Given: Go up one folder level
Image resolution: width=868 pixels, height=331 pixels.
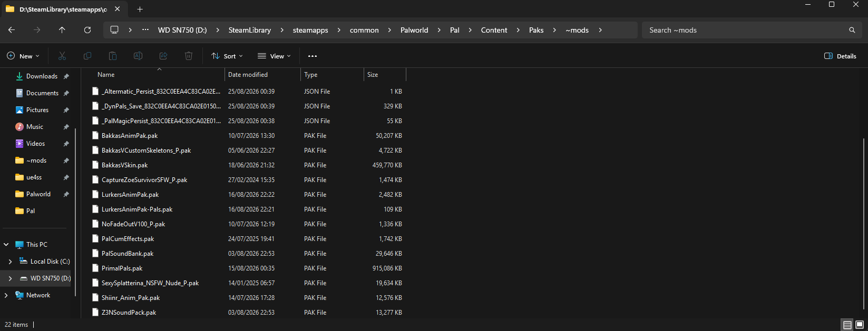Looking at the screenshot, I should (62, 30).
